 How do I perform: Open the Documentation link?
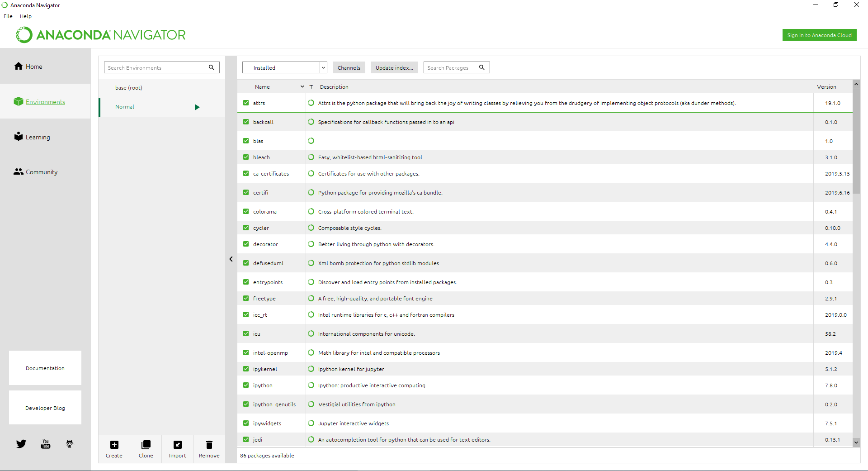pyautogui.click(x=45, y=368)
